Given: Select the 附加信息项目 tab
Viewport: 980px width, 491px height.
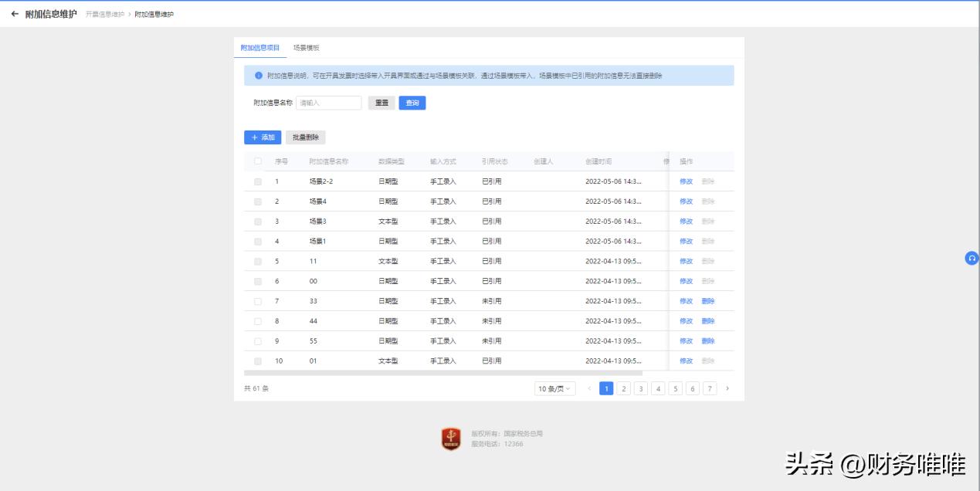Looking at the screenshot, I should (x=260, y=48).
